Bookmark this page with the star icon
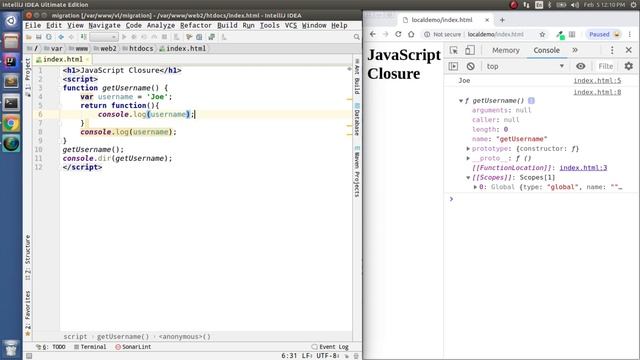The image size is (640, 360). tap(542, 34)
